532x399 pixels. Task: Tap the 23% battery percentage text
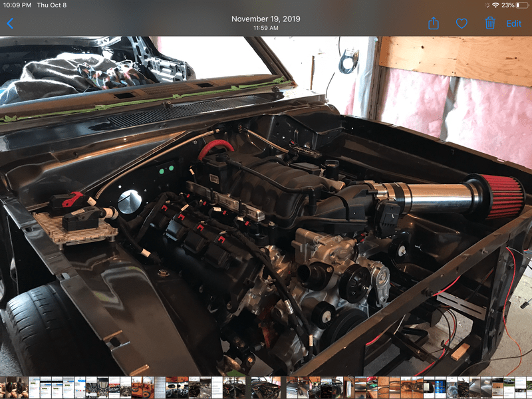[x=506, y=5]
